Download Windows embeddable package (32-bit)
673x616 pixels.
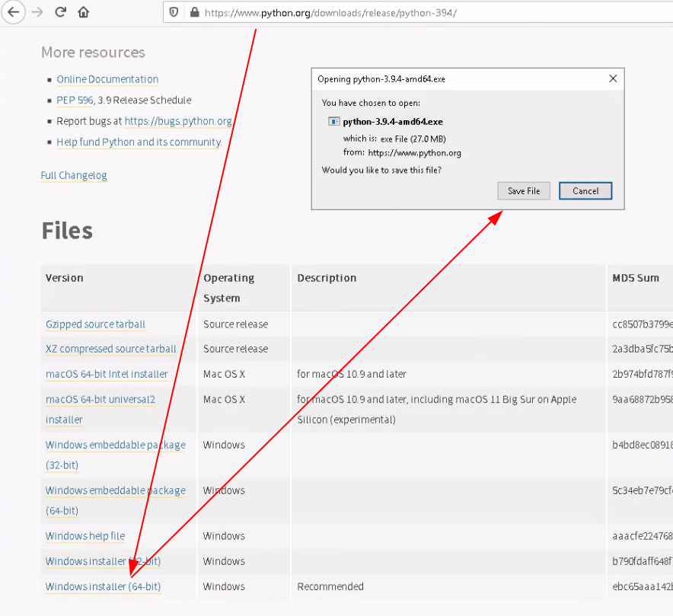[x=116, y=455]
